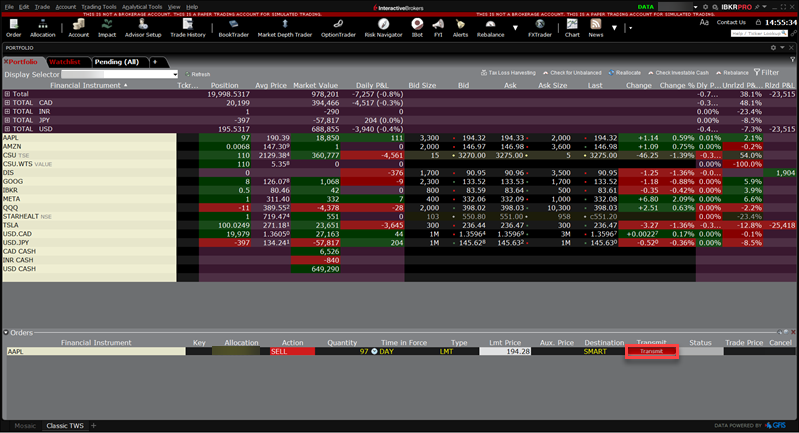Open dropdown arrow after News icon
This screenshot has height=433, width=799.
[x=614, y=28]
